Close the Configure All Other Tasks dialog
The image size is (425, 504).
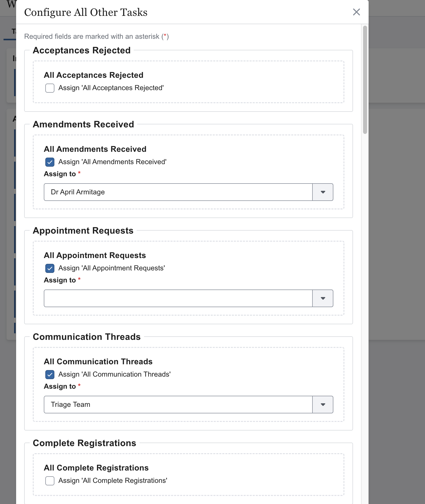[x=356, y=12]
